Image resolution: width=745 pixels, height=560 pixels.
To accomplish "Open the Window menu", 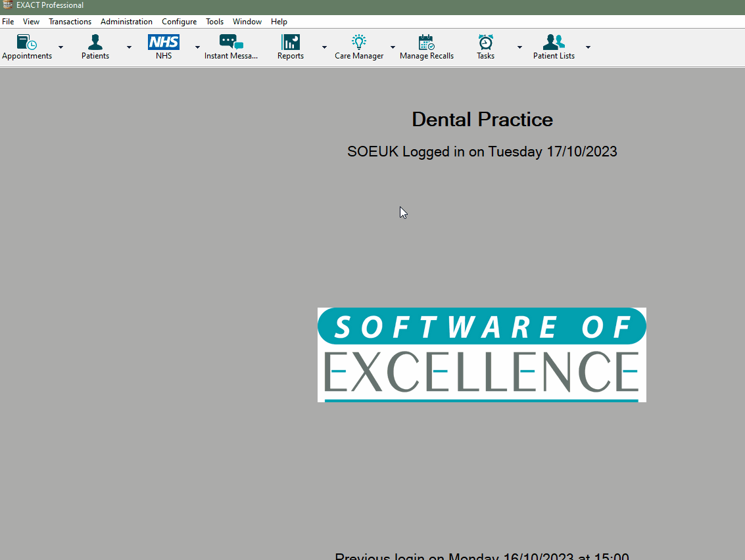I will click(247, 22).
